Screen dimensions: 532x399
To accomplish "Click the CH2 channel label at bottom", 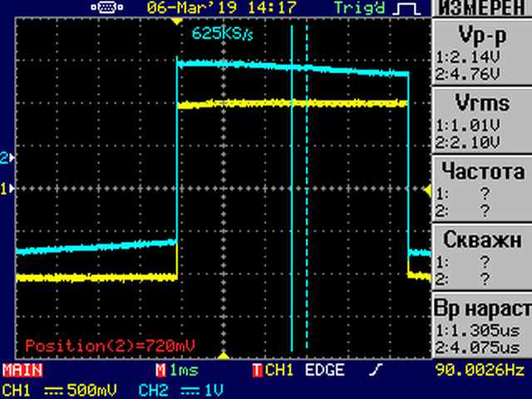I will point(154,390).
